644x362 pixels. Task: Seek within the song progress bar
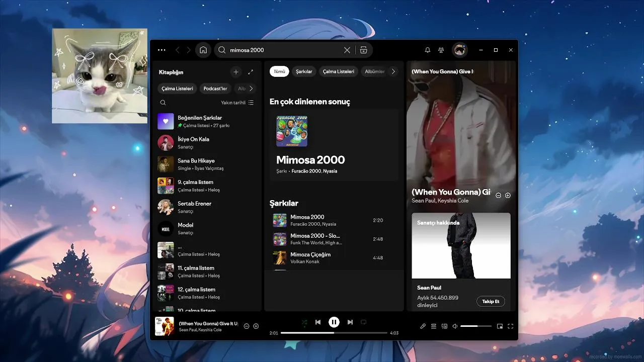[334, 333]
